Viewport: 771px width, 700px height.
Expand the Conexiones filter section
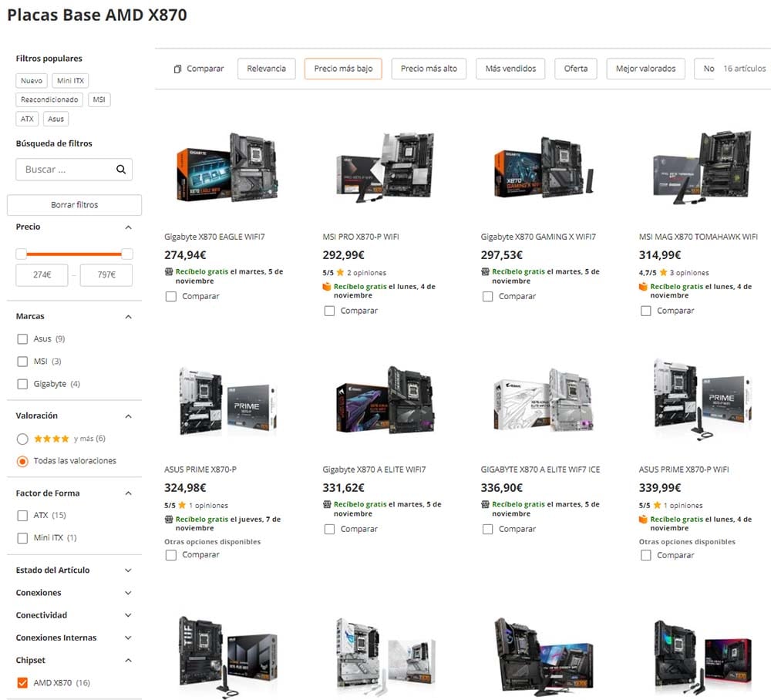(128, 593)
